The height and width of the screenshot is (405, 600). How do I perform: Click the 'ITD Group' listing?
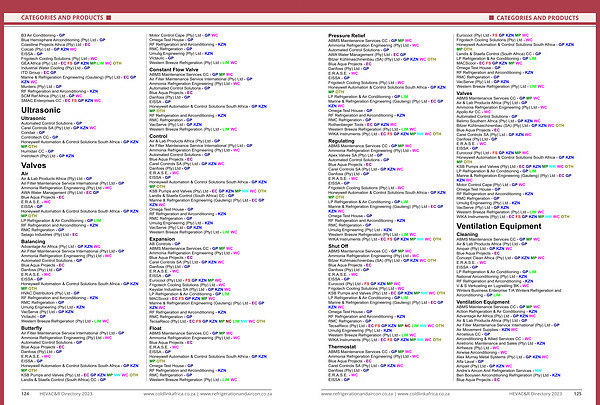[x=38, y=72]
